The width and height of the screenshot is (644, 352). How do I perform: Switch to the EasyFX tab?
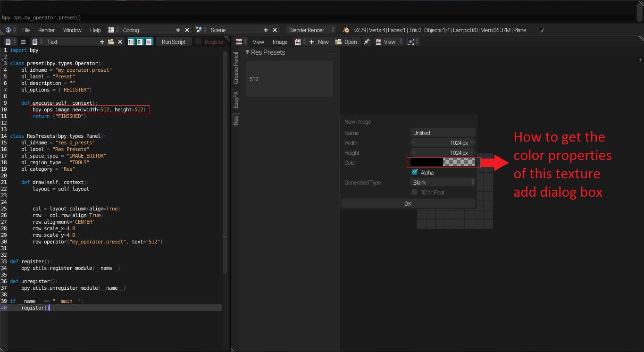click(x=236, y=100)
